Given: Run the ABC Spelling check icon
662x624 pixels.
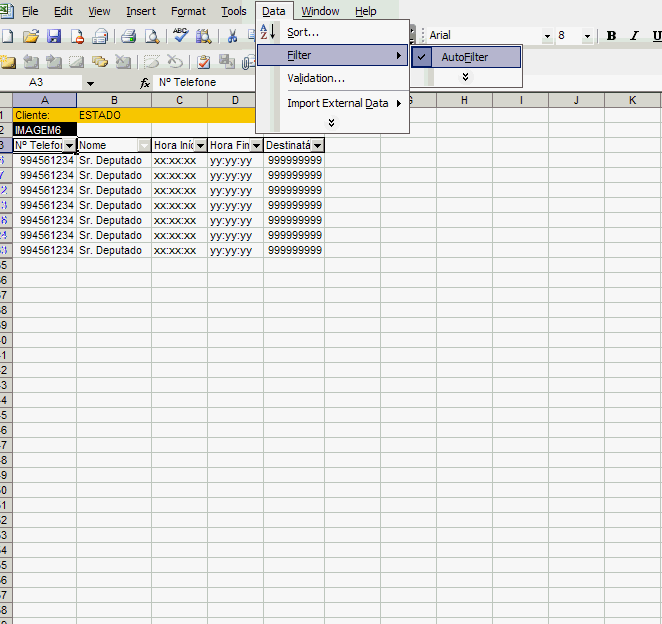Looking at the screenshot, I should click(181, 36).
